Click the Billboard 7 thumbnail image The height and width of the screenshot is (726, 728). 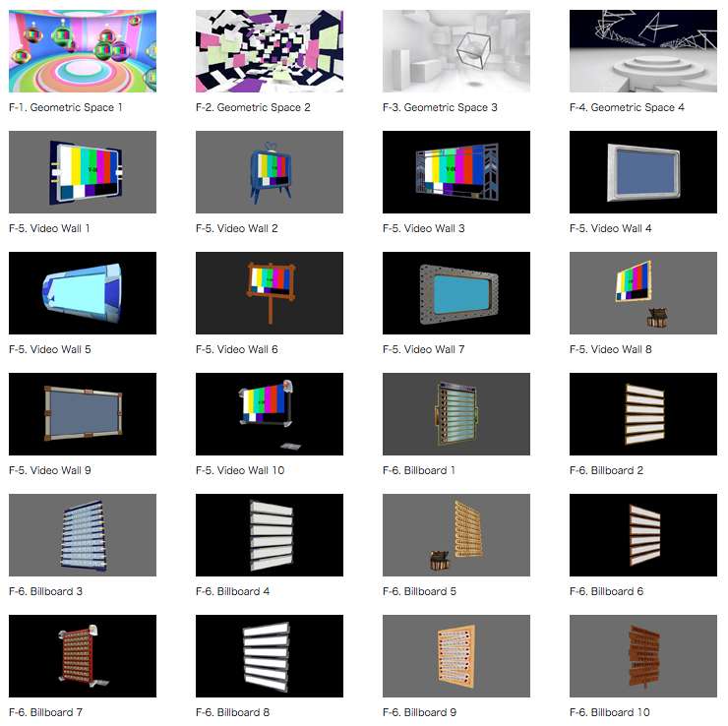pyautogui.click(x=83, y=656)
